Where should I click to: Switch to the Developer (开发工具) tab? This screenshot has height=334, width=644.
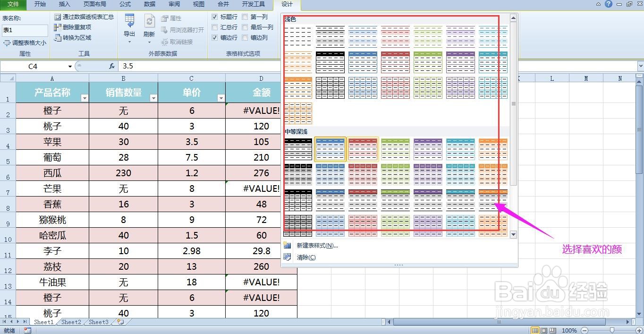click(x=253, y=4)
